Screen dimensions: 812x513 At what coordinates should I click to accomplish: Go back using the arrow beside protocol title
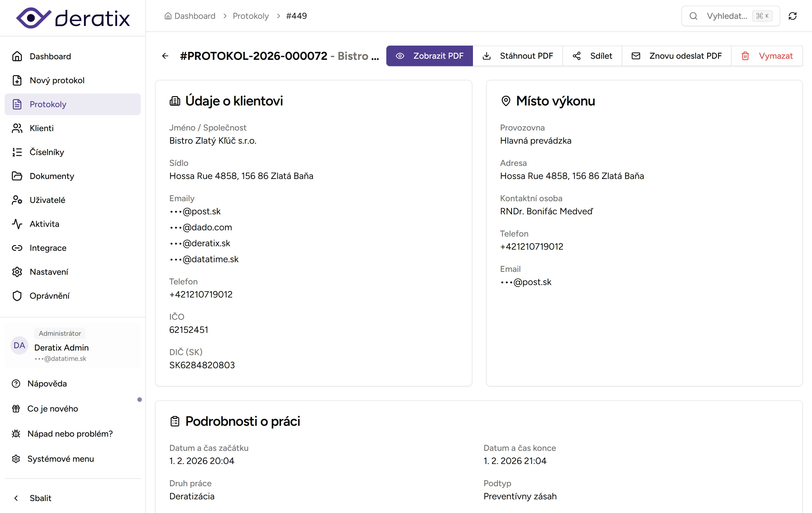[165, 56]
